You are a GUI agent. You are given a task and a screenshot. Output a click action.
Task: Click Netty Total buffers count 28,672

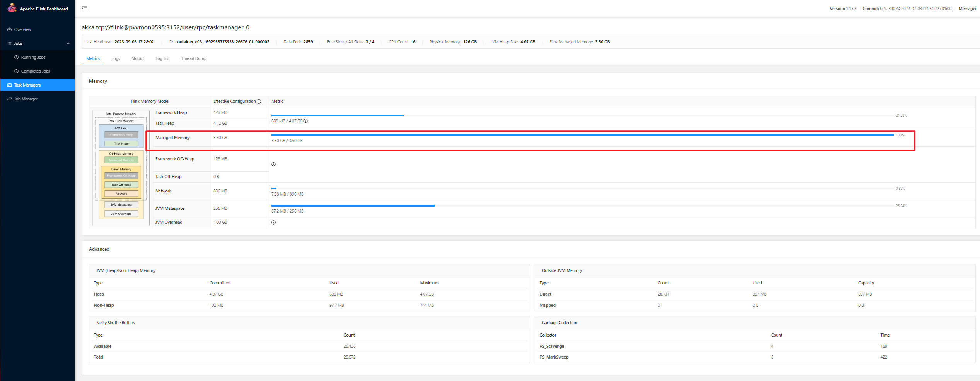[349, 357]
